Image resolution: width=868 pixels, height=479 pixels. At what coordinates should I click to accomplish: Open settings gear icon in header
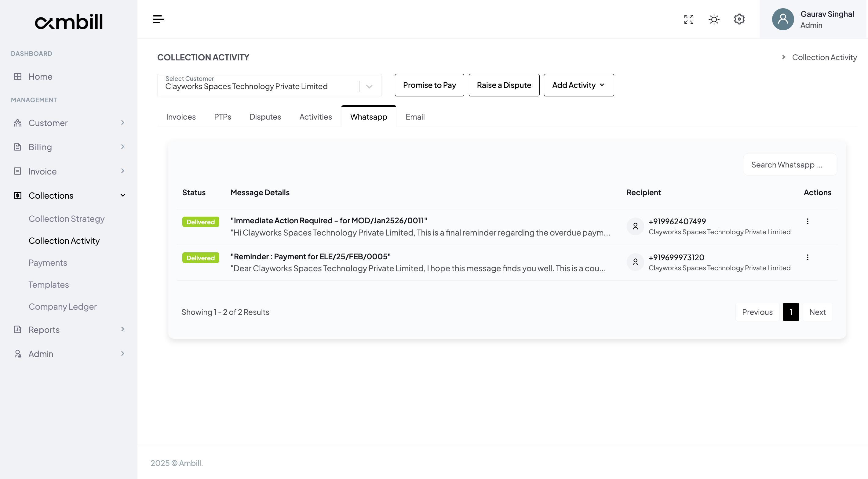[739, 19]
